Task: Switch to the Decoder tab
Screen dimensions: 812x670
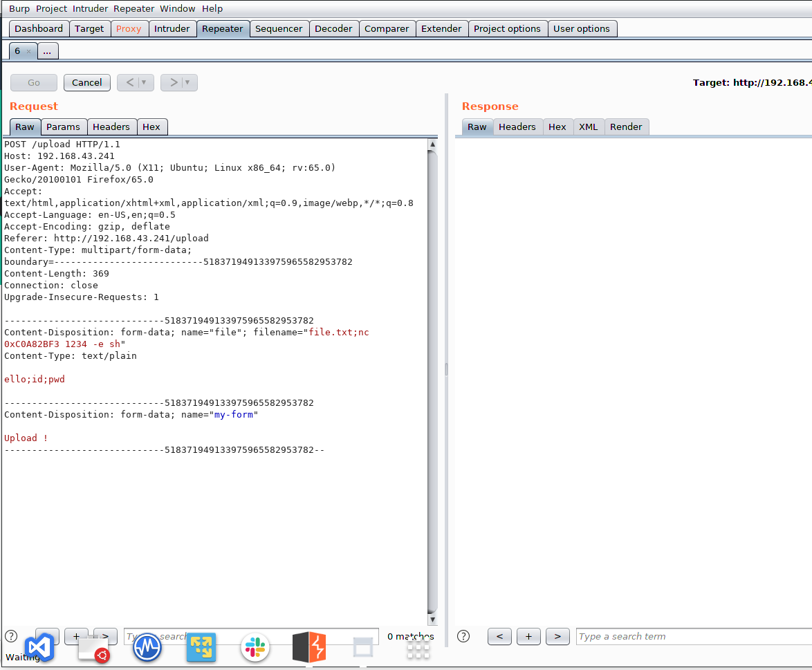Action: 333,28
